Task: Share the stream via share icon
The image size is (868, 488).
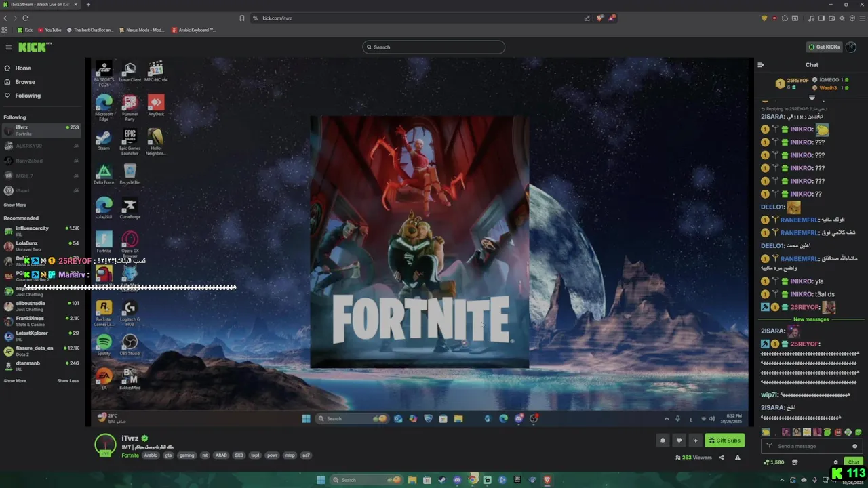Action: coord(721,457)
